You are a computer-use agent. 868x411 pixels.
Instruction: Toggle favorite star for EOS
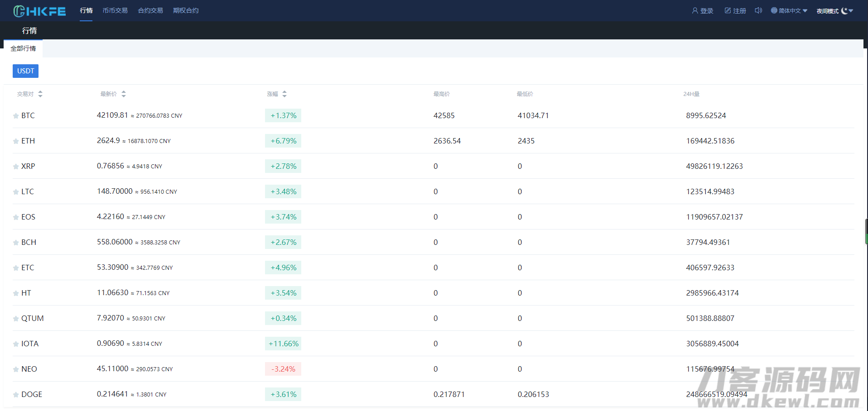(x=16, y=217)
